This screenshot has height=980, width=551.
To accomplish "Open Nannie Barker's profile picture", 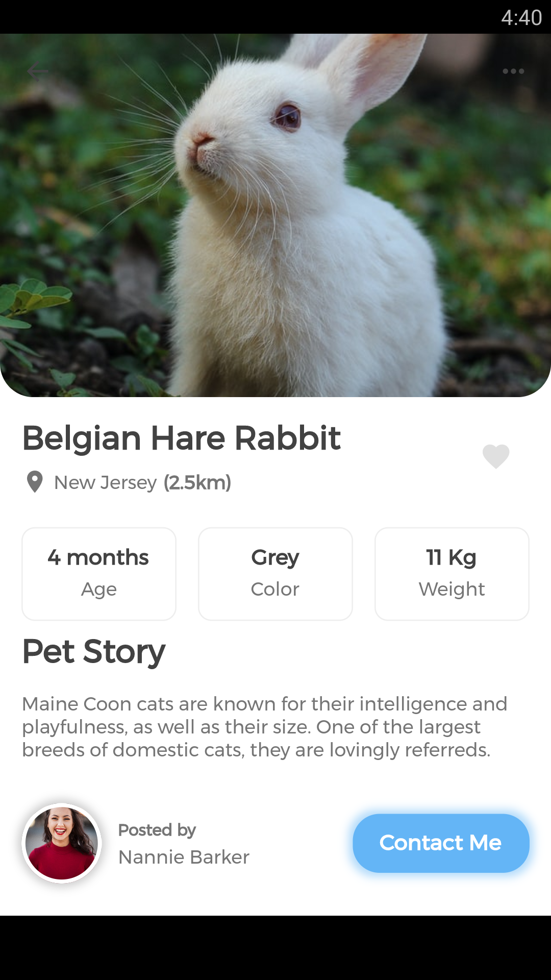I will tap(62, 843).
